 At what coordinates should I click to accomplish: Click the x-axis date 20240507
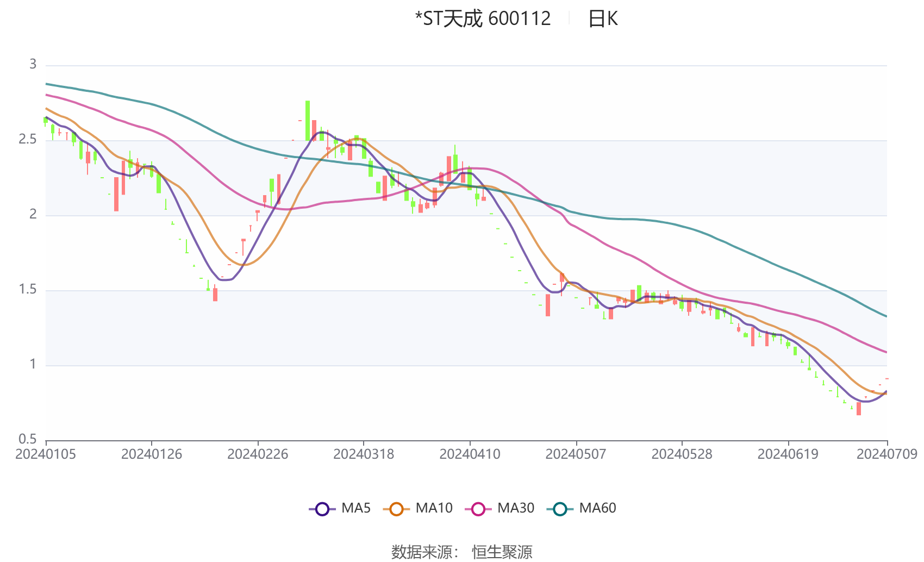tap(576, 454)
